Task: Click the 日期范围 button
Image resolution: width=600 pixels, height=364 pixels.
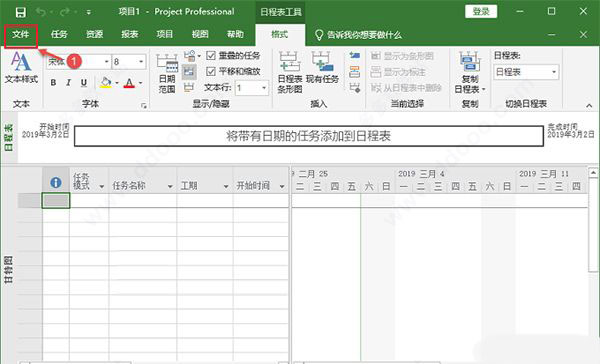Action: 167,73
